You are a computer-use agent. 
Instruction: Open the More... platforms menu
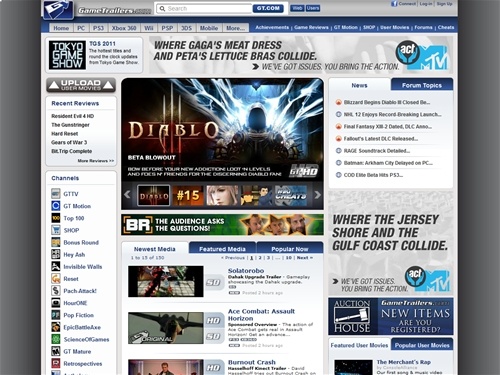coord(236,28)
